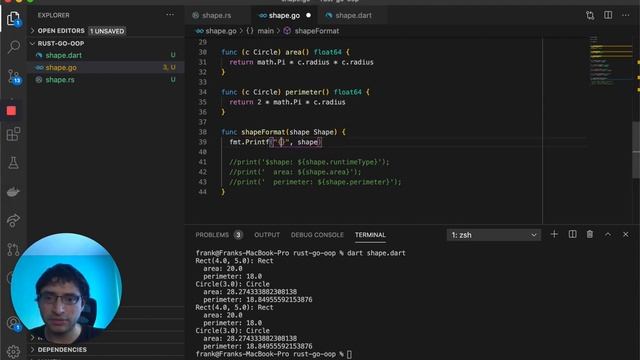Split the terminal pane

click(x=572, y=234)
